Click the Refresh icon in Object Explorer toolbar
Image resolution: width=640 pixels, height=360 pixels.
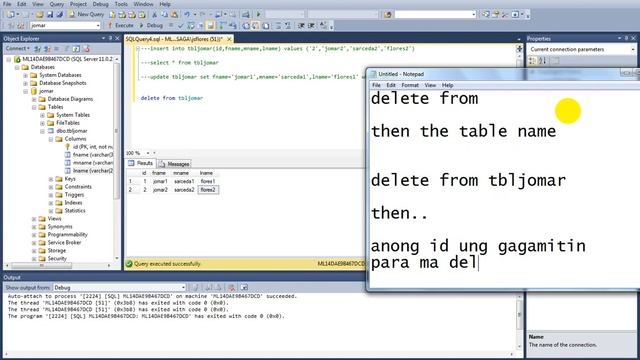click(76, 49)
